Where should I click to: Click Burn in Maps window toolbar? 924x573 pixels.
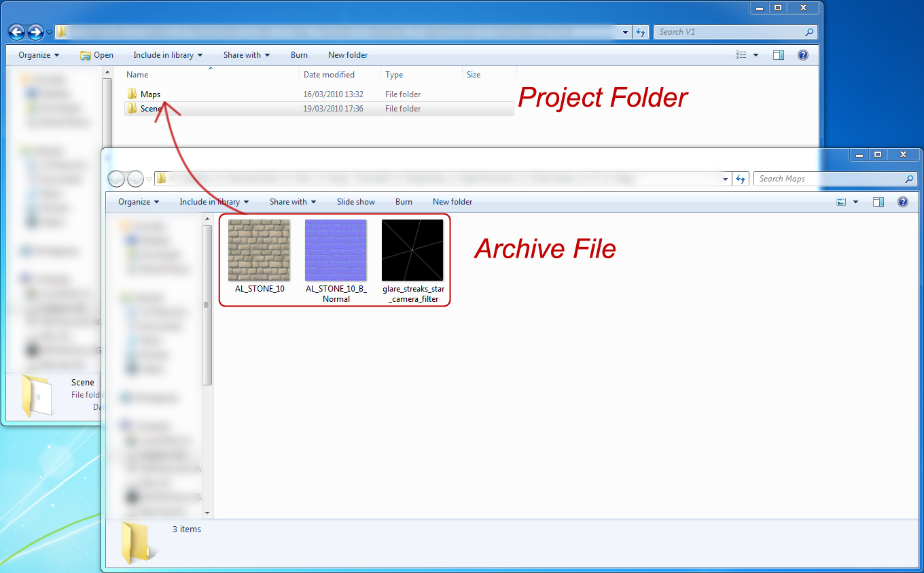(404, 202)
